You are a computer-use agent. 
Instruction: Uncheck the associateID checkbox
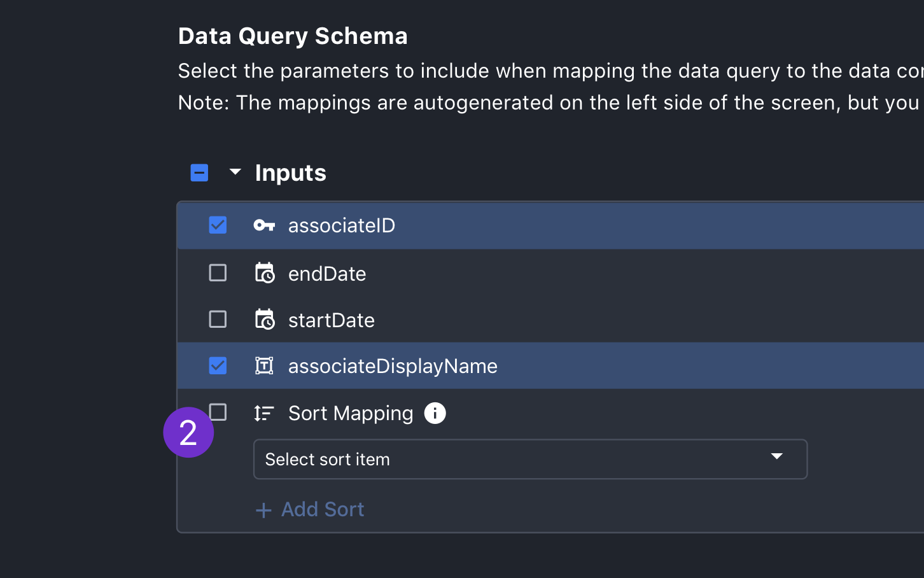tap(218, 225)
